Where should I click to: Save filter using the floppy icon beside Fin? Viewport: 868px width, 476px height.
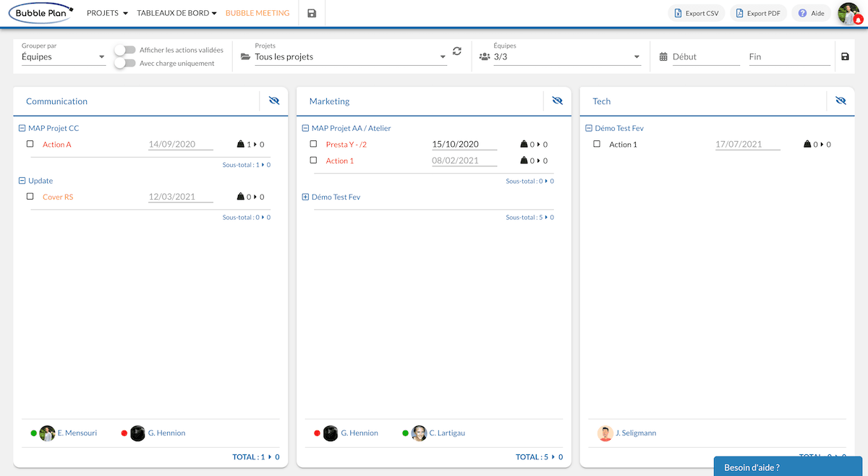(845, 56)
